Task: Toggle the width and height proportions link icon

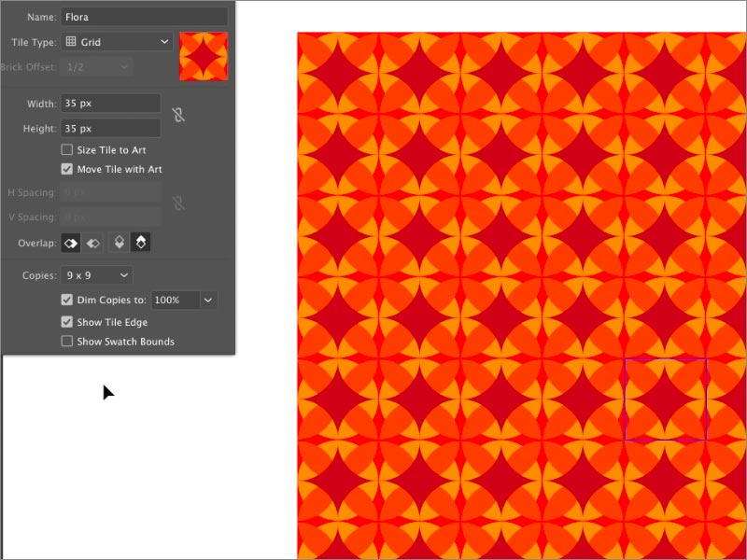Action: pyautogui.click(x=178, y=115)
